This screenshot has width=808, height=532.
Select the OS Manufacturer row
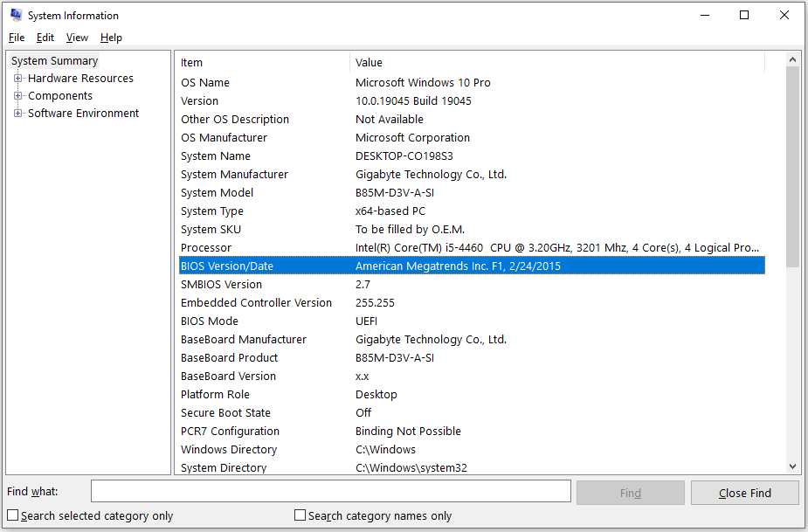pyautogui.click(x=472, y=138)
